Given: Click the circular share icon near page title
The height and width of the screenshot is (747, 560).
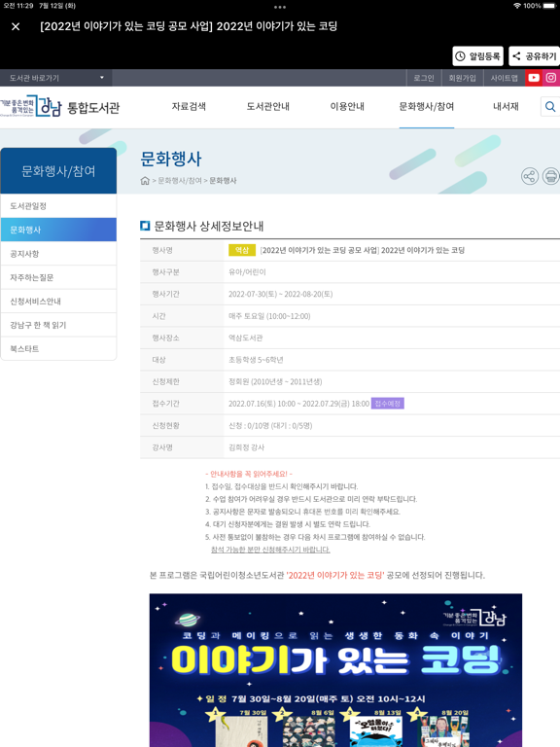Looking at the screenshot, I should click(x=530, y=176).
